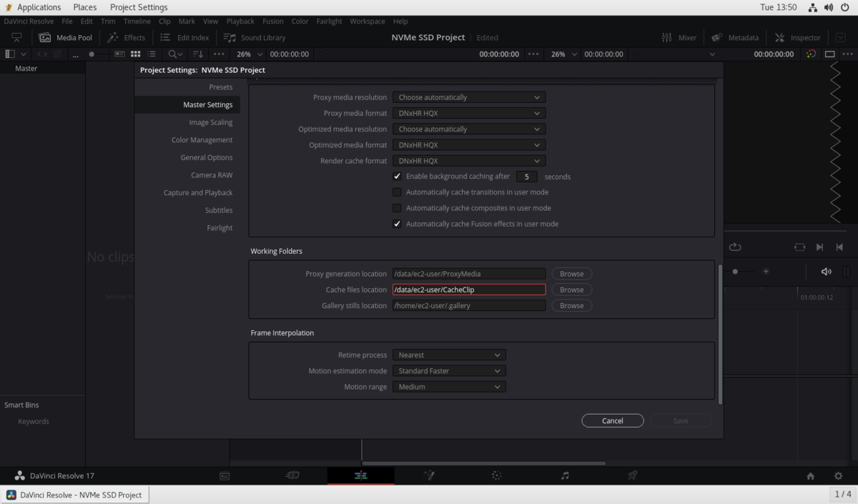Click the Proxy generation location field

(x=468, y=274)
